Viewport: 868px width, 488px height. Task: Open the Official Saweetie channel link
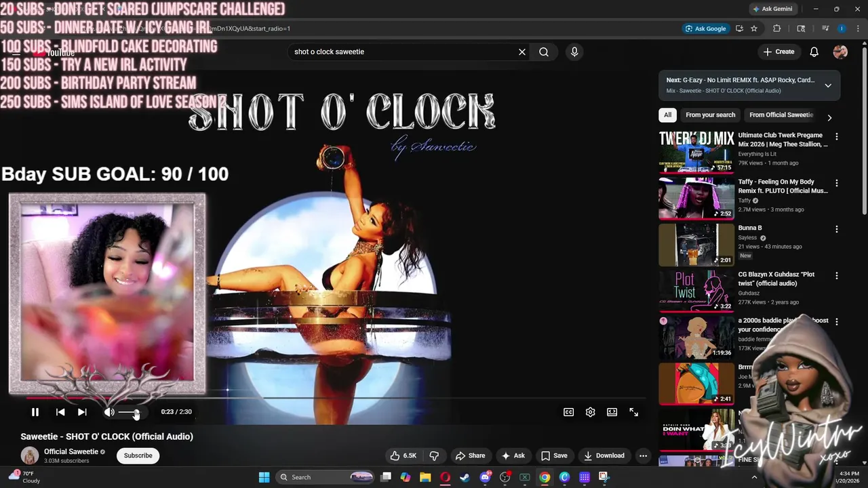(x=71, y=451)
